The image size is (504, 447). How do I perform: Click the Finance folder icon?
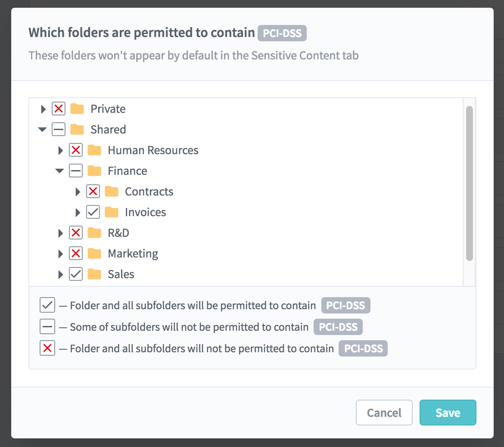click(94, 171)
